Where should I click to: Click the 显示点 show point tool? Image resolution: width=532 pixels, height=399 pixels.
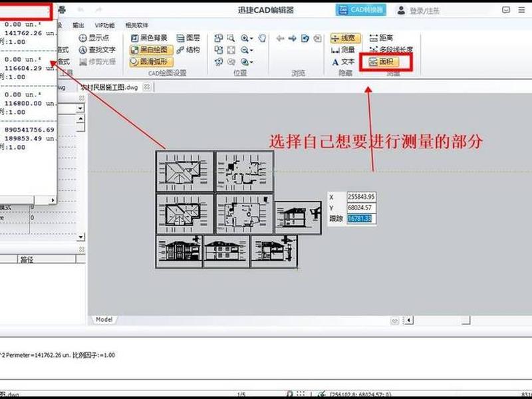point(94,38)
